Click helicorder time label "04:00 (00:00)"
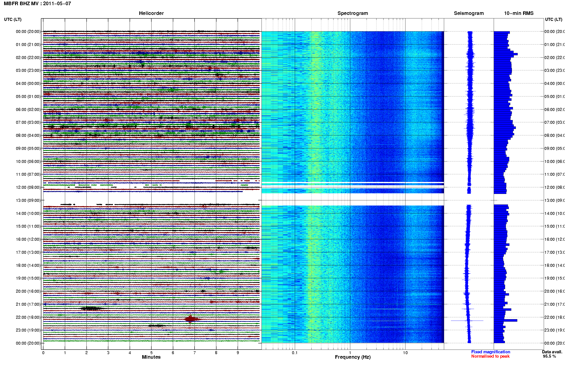Viewport: 588px width, 368px height. [28, 83]
